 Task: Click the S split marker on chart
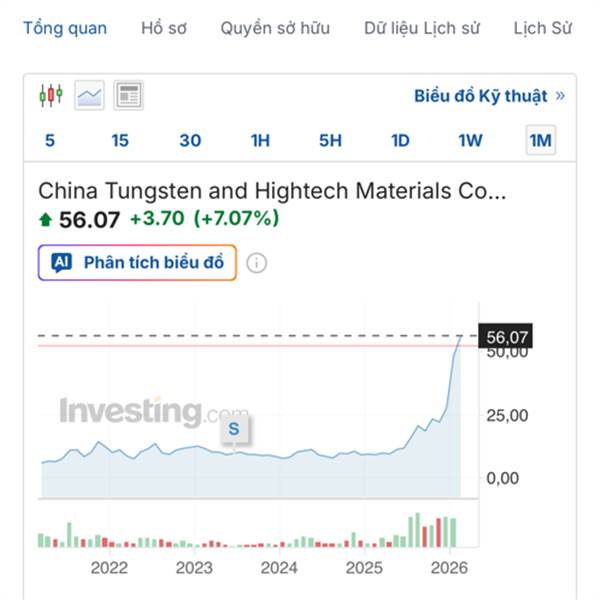coord(235,429)
